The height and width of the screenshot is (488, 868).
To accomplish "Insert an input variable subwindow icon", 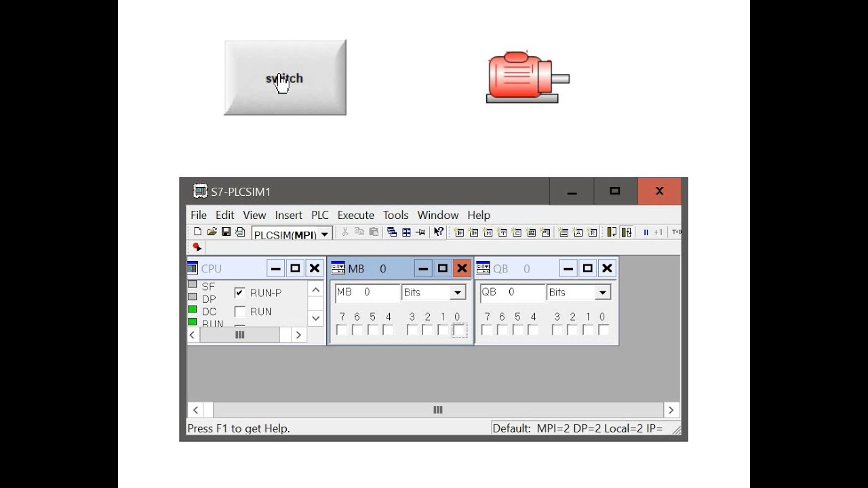I will [459, 232].
